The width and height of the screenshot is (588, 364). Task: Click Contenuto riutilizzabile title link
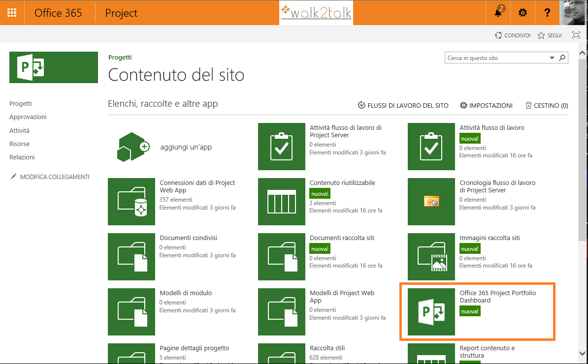(342, 183)
